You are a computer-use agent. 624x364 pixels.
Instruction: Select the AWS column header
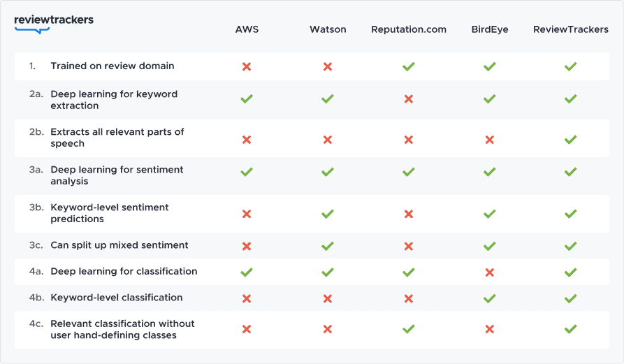tap(247, 30)
